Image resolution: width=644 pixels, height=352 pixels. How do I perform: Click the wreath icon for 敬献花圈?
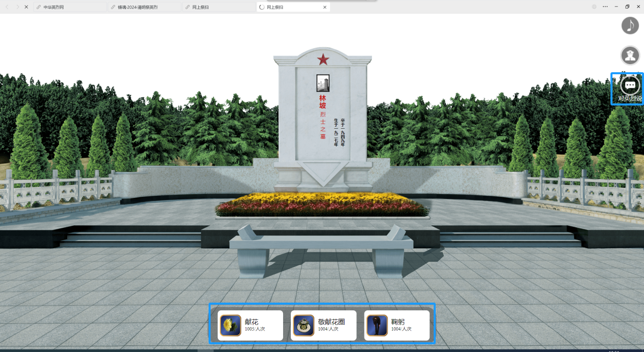pos(303,326)
